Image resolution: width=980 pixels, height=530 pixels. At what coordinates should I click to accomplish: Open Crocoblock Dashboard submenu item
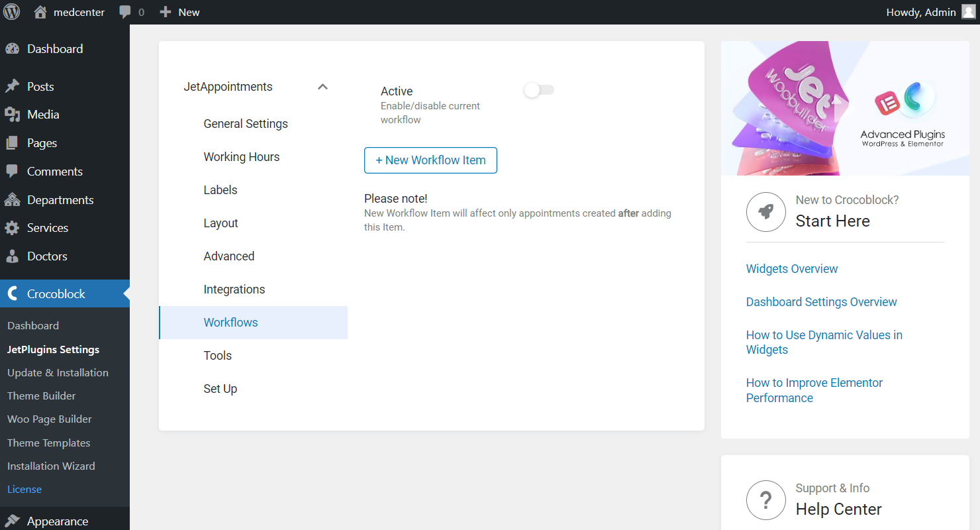[33, 326]
